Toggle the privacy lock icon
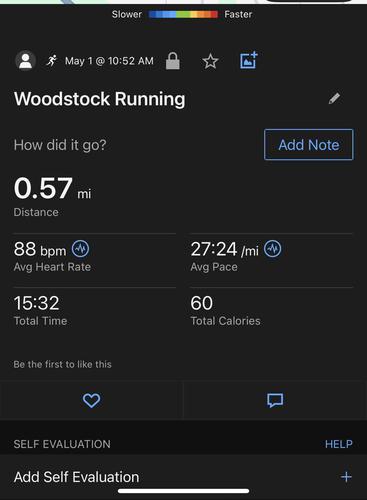 click(173, 61)
